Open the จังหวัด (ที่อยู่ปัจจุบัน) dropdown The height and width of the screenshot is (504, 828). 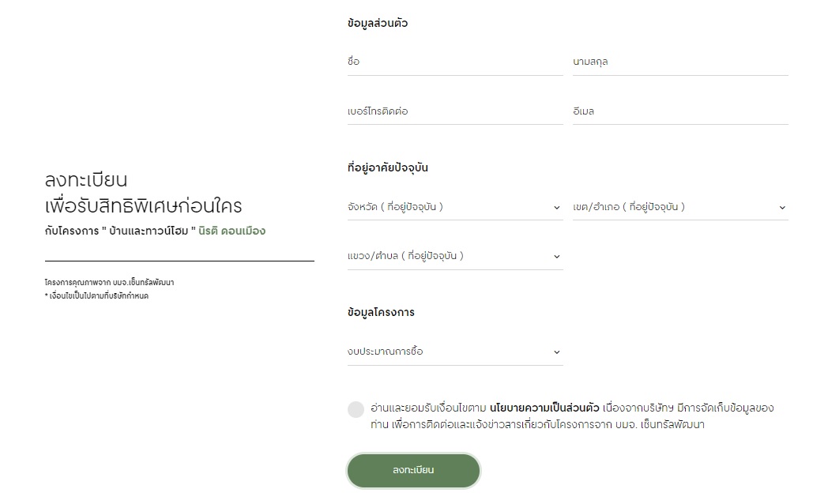[x=455, y=207]
